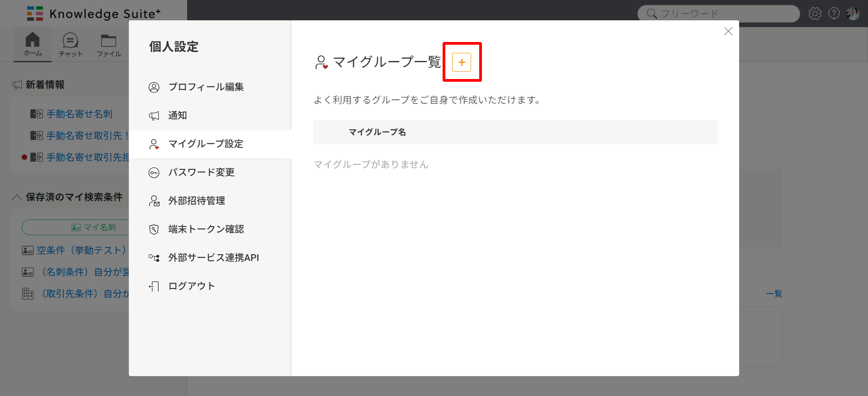The image size is (868, 396).
Task: Select 外部サービス連携API menu item
Action: coord(213,258)
